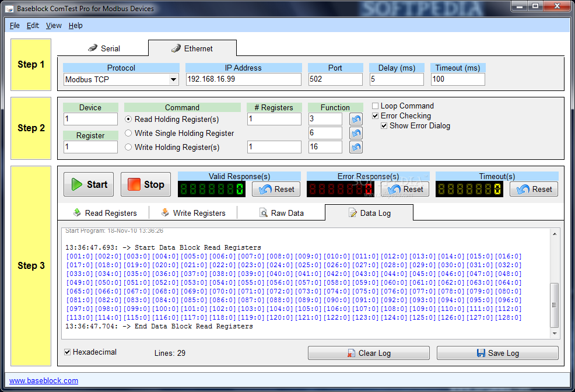Open the Write Registers tab
Image resolution: width=575 pixels, height=392 pixels.
pyautogui.click(x=193, y=213)
